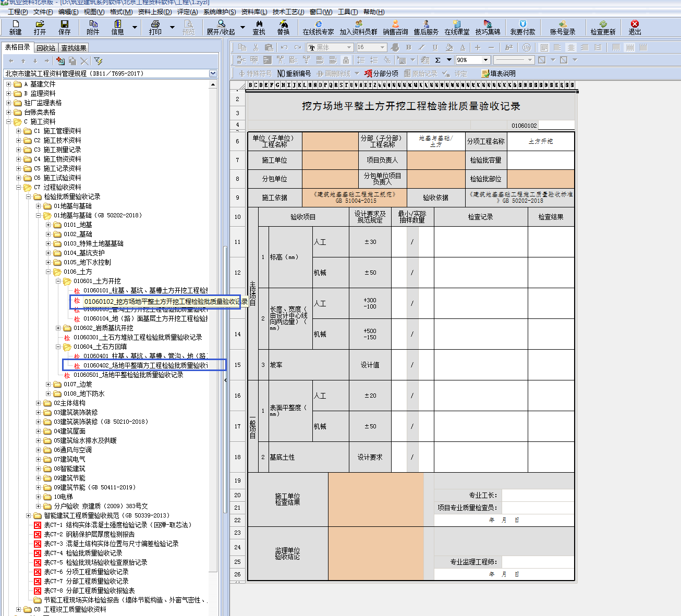Click the fill color bucket icon
Image resolution: width=681 pixels, height=616 pixels.
[x=449, y=47]
